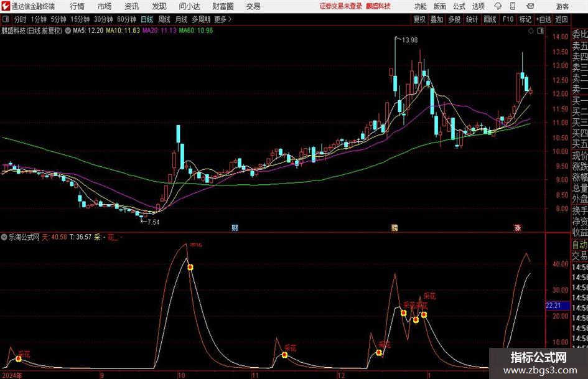588x379 pixels.
Task: Open the chart settings dropdown next to 麒盛科技(日线 前复权)
Action: click(x=68, y=30)
